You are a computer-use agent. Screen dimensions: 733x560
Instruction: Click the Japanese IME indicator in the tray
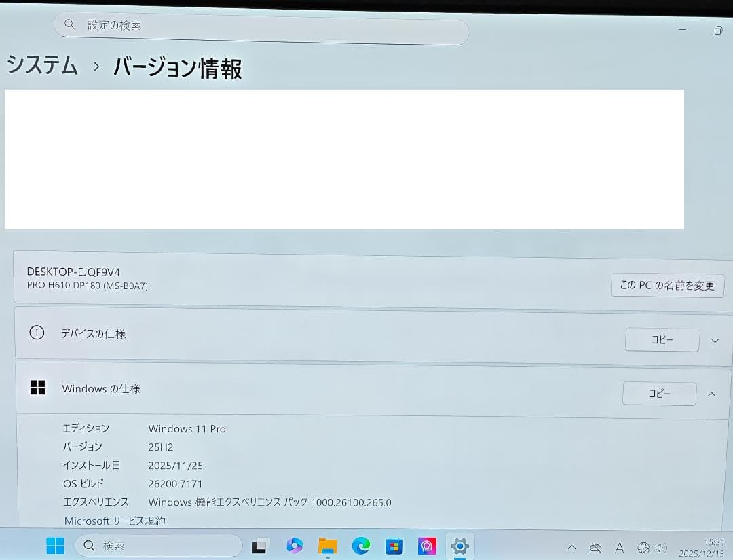[620, 547]
